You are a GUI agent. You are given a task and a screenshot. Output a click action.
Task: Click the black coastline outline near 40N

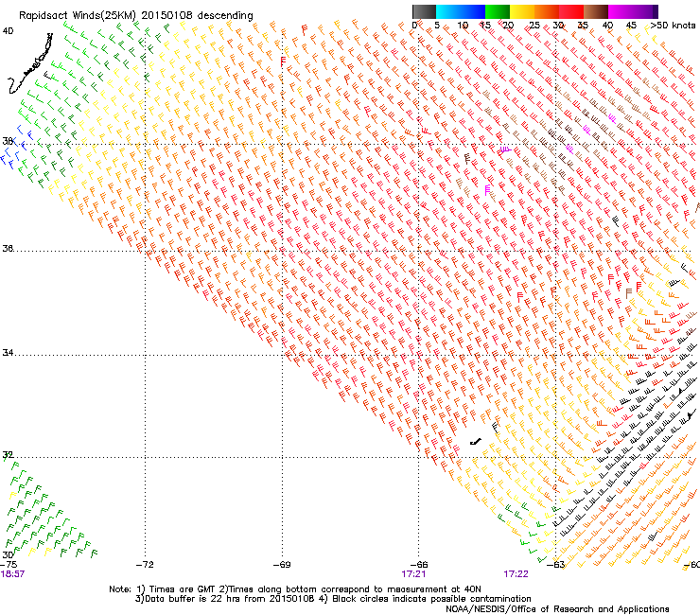coord(30,63)
